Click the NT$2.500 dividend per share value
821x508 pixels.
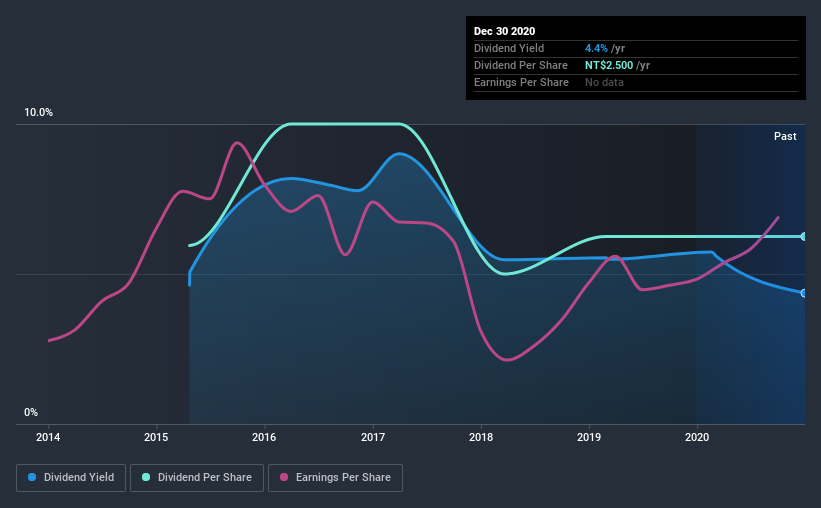click(609, 65)
